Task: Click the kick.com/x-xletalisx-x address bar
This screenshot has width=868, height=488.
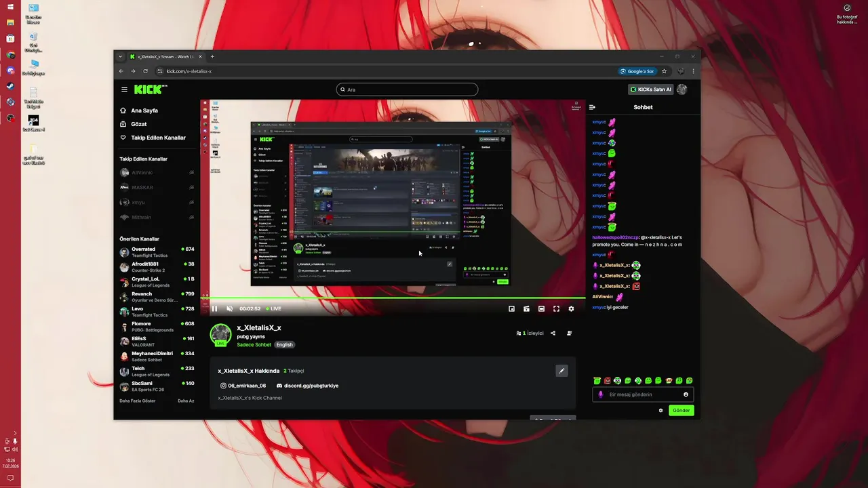Action: 387,71
